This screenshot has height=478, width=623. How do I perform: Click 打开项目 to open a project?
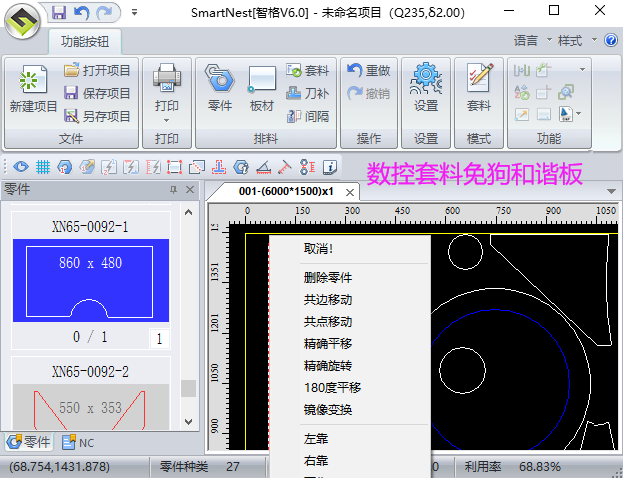97,70
